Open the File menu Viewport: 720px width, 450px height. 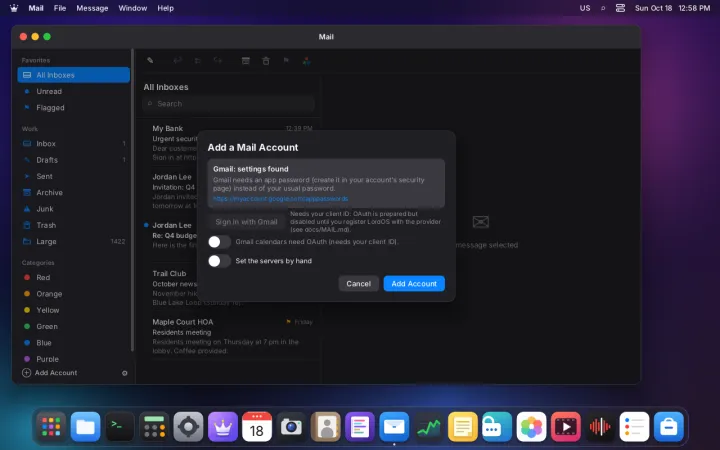(60, 8)
